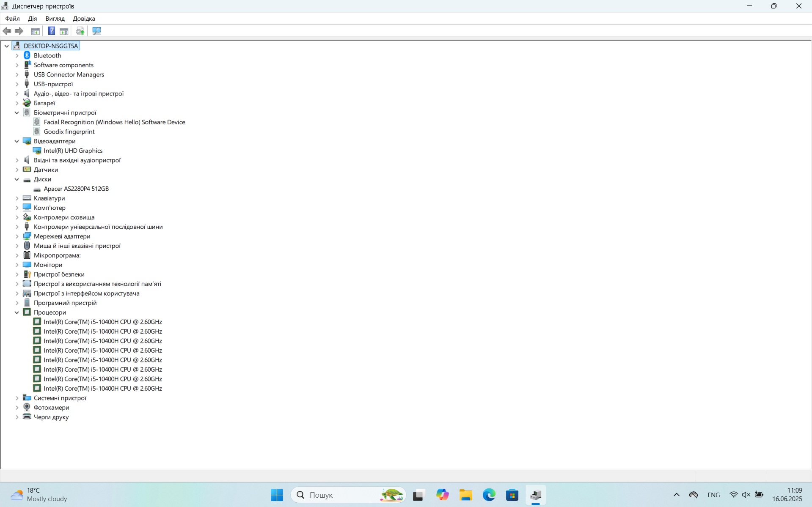Click the Wi-Fi tray icon
The height and width of the screenshot is (507, 812).
pyautogui.click(x=733, y=495)
